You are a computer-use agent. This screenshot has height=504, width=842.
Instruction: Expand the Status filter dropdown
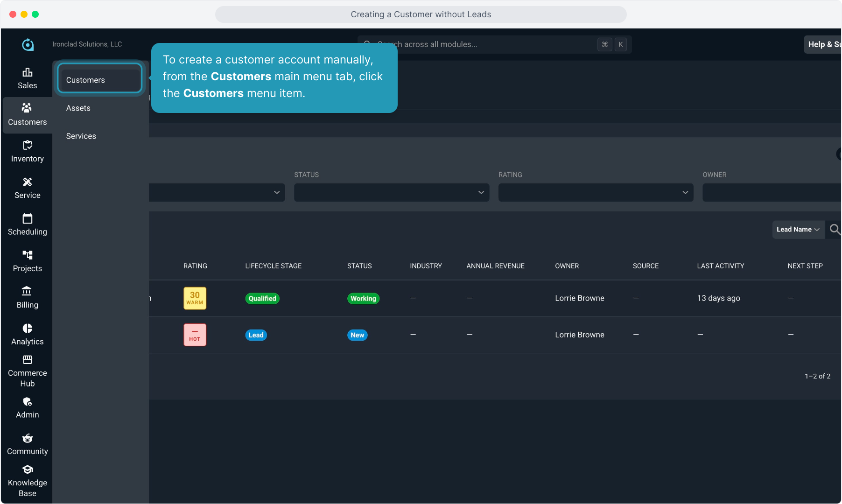pyautogui.click(x=392, y=192)
